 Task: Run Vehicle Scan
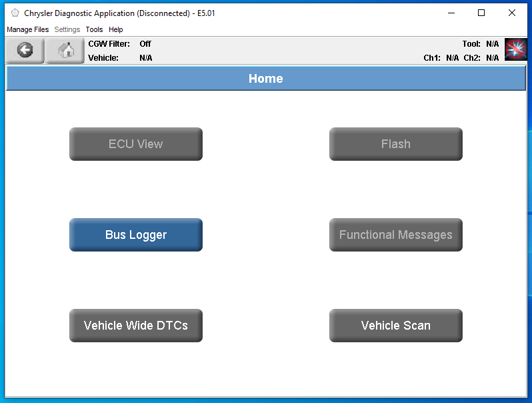(395, 325)
